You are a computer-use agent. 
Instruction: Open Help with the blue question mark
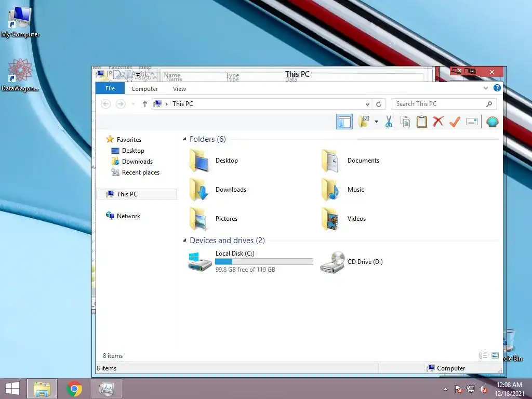[497, 88]
